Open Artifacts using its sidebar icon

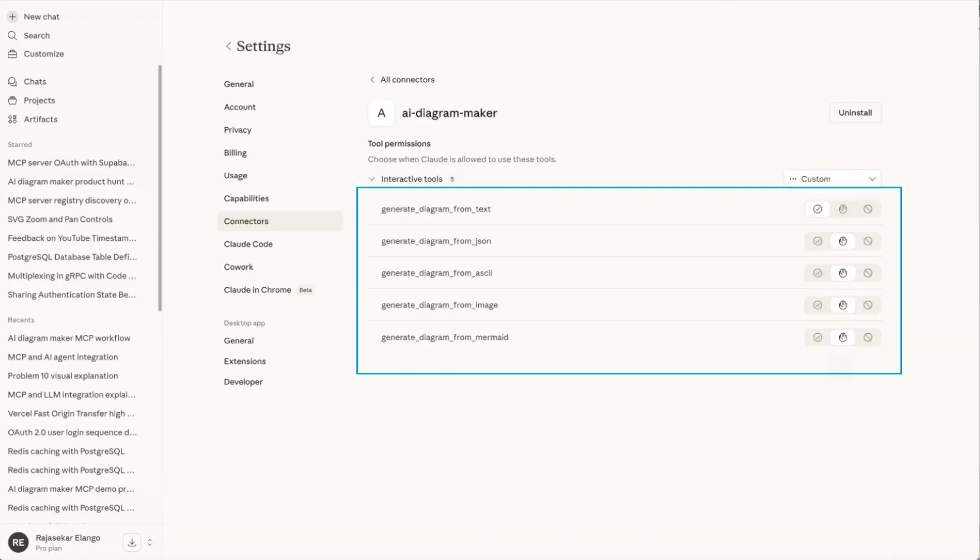(x=12, y=119)
